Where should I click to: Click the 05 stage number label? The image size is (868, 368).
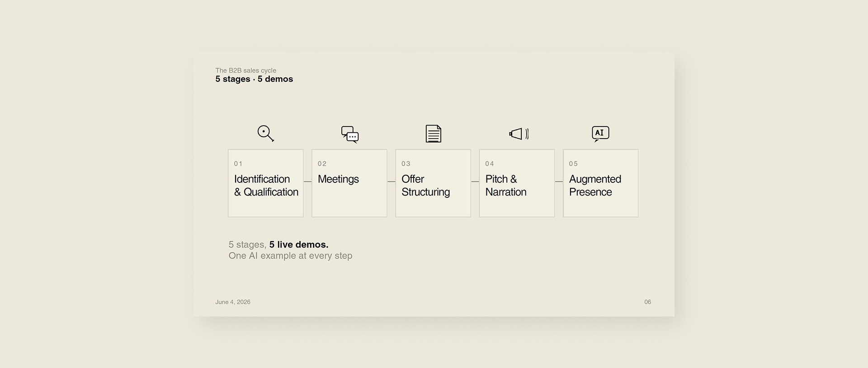click(573, 163)
